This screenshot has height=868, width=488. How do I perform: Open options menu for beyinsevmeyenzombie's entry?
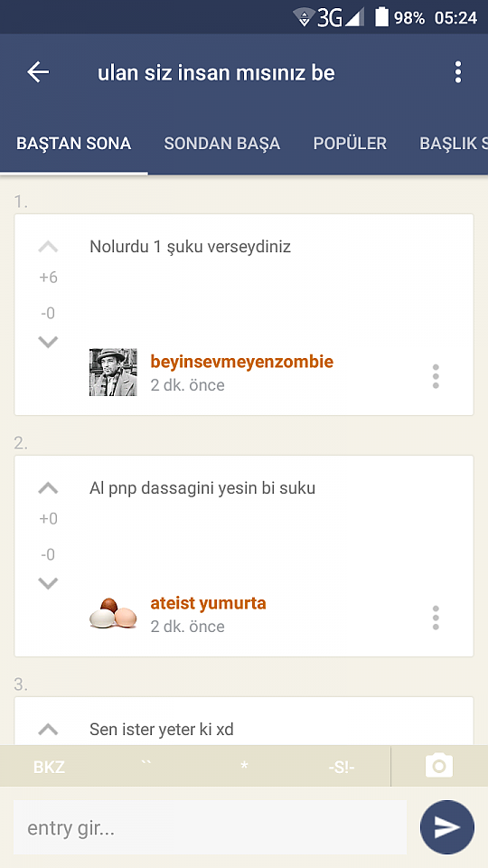click(x=436, y=376)
